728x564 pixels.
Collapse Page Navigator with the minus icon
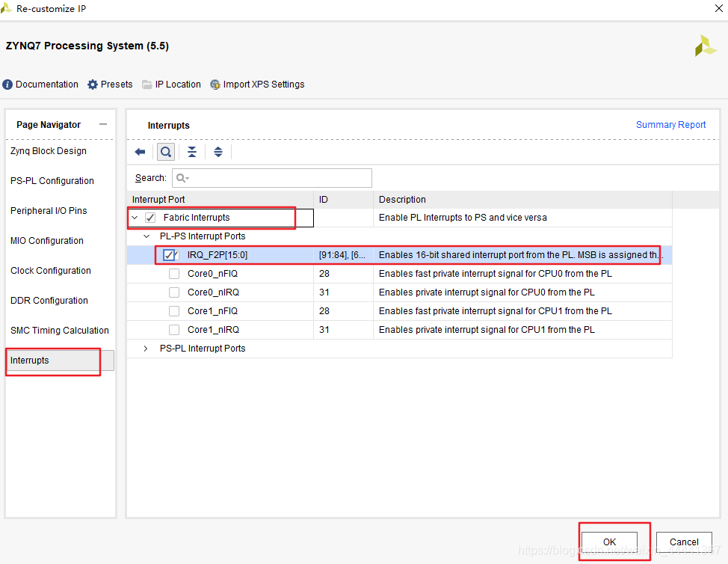[103, 124]
